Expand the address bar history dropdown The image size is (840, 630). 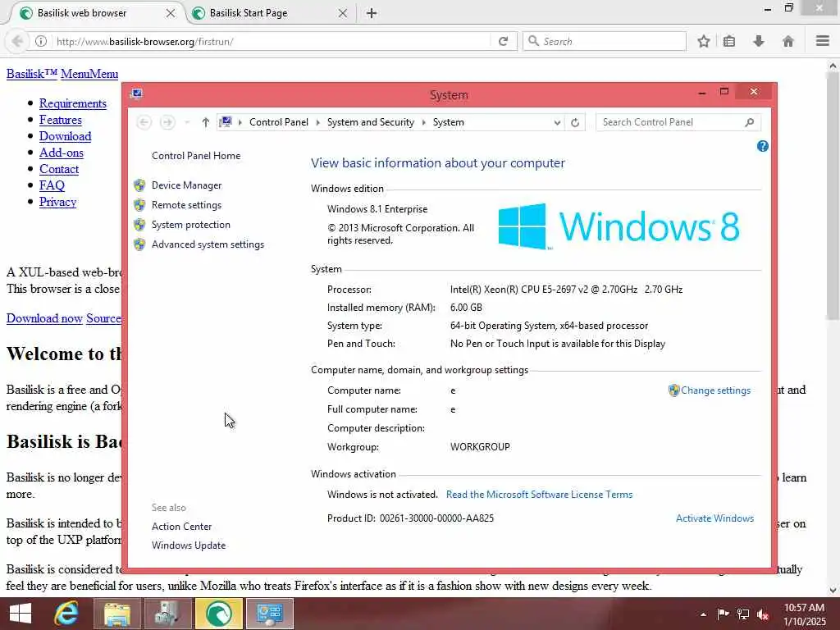(x=557, y=122)
